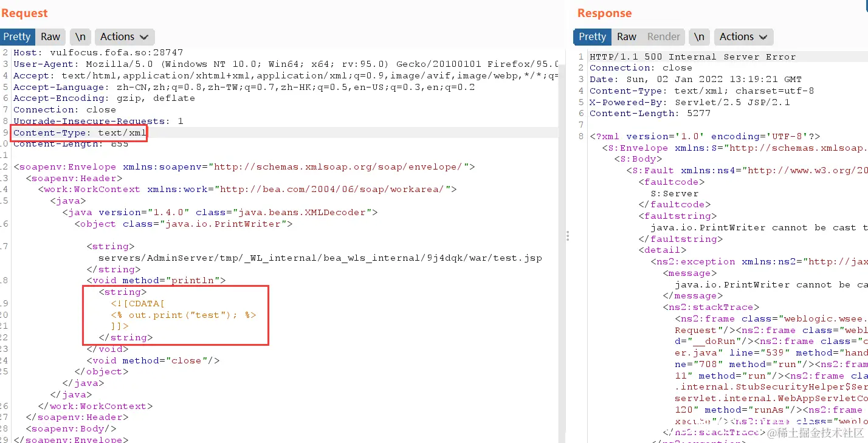Click the User-Agent header line
The width and height of the screenshot is (868, 443).
tap(286, 64)
